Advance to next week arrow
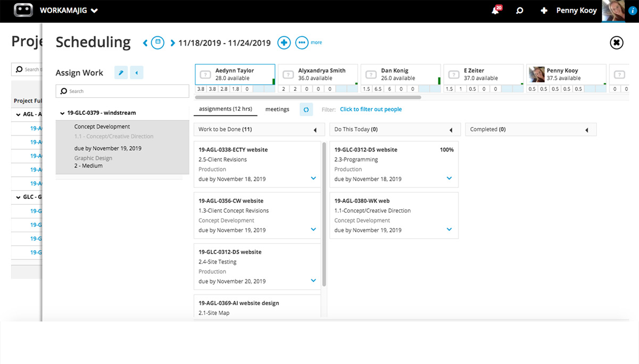This screenshot has width=639, height=364. tap(172, 43)
